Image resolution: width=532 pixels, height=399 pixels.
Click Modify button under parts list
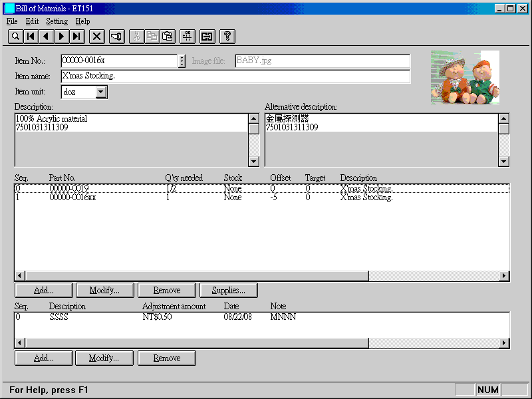pyautogui.click(x=105, y=291)
